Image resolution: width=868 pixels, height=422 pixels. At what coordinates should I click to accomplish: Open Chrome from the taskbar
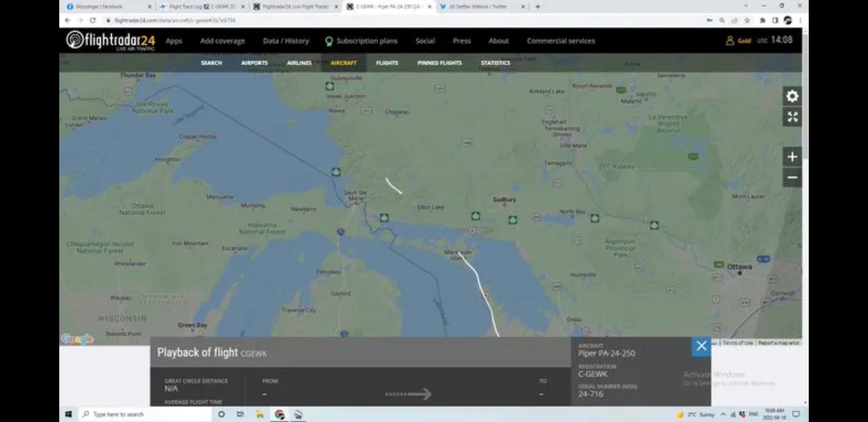(x=279, y=414)
